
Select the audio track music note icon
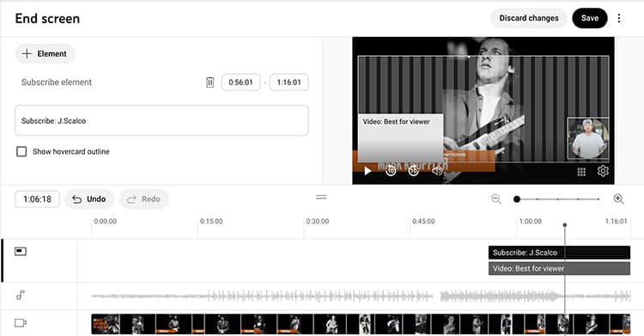pos(20,295)
